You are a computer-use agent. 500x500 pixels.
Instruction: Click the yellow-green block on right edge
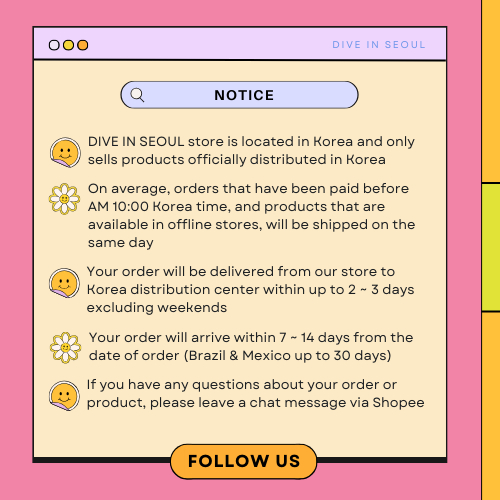point(491,247)
